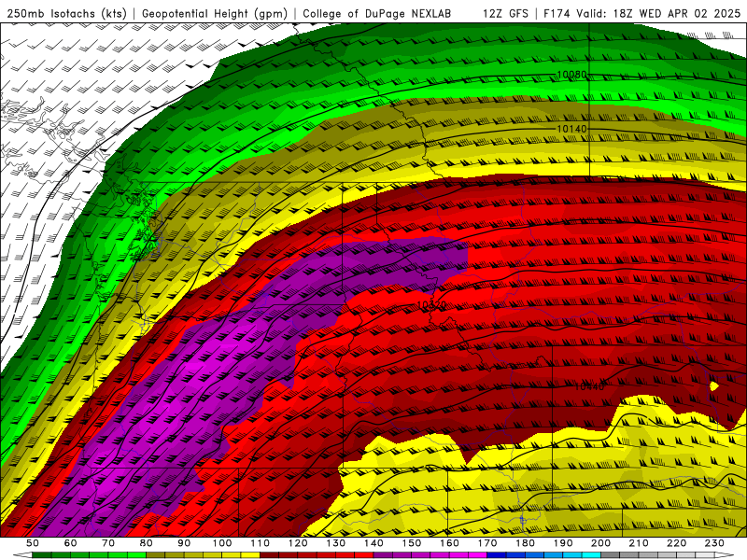Click the dark gray swatch just right of 200

pyautogui.click(x=611, y=555)
